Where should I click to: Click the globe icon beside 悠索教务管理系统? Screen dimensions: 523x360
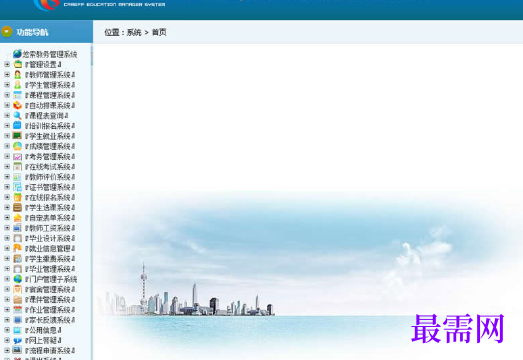17,54
